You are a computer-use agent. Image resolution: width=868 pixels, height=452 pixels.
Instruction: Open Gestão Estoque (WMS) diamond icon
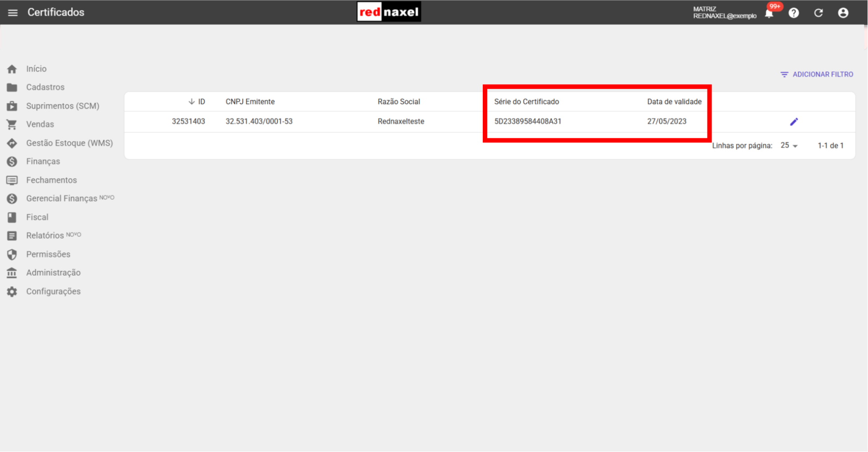coord(12,143)
